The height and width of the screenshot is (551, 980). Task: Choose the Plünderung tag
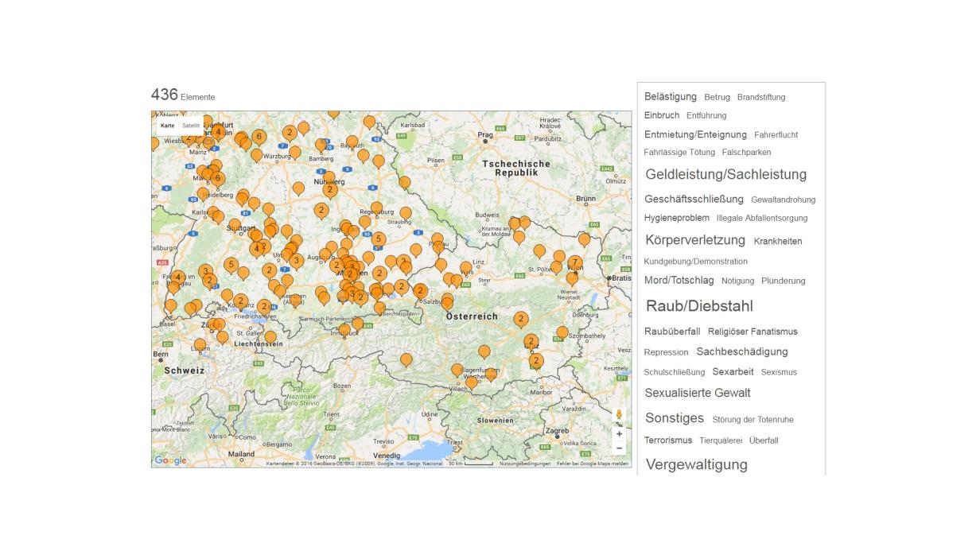[x=783, y=281]
